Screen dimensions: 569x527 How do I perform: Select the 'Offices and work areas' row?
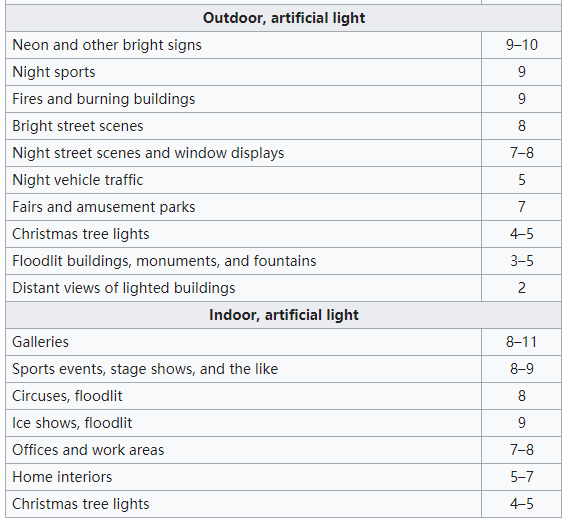(283, 450)
